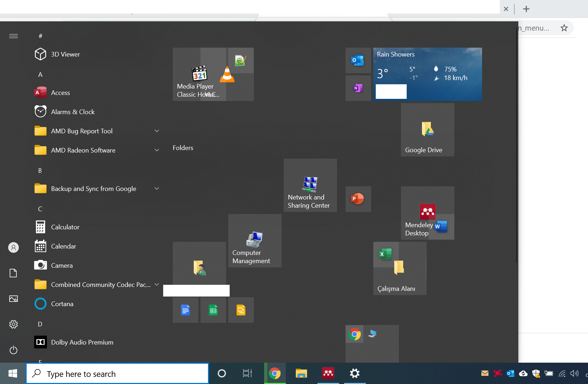Click the # section header
Image resolution: width=588 pixels, height=384 pixels.
(x=41, y=36)
